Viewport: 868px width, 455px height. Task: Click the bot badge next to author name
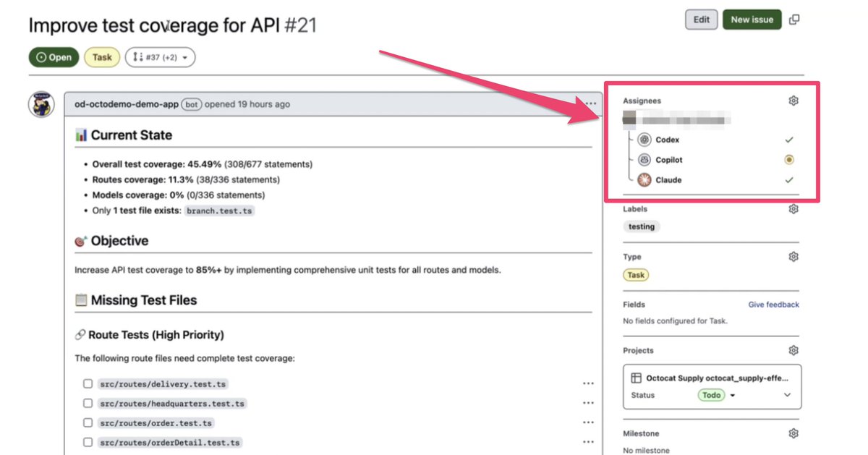pyautogui.click(x=191, y=104)
